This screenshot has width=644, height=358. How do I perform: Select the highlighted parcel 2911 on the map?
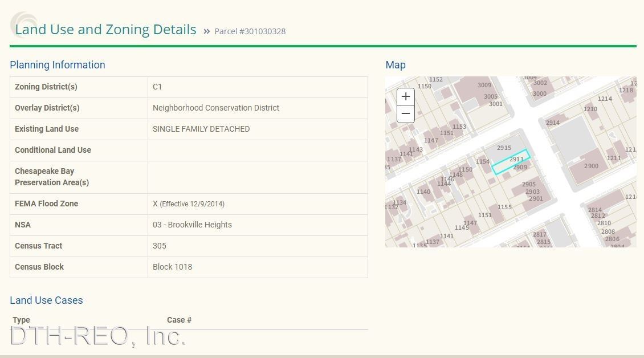tap(511, 162)
